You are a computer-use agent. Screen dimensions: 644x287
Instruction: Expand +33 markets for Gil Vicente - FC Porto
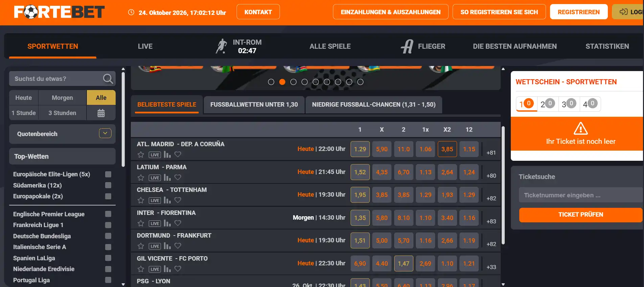click(x=491, y=267)
